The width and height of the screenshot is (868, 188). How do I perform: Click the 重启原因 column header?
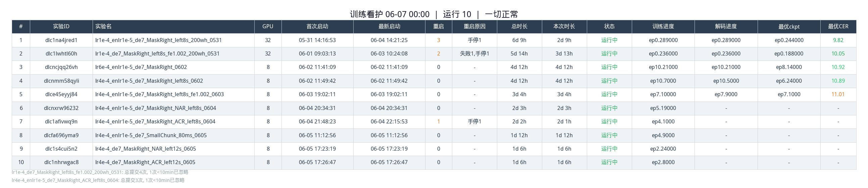click(x=474, y=26)
